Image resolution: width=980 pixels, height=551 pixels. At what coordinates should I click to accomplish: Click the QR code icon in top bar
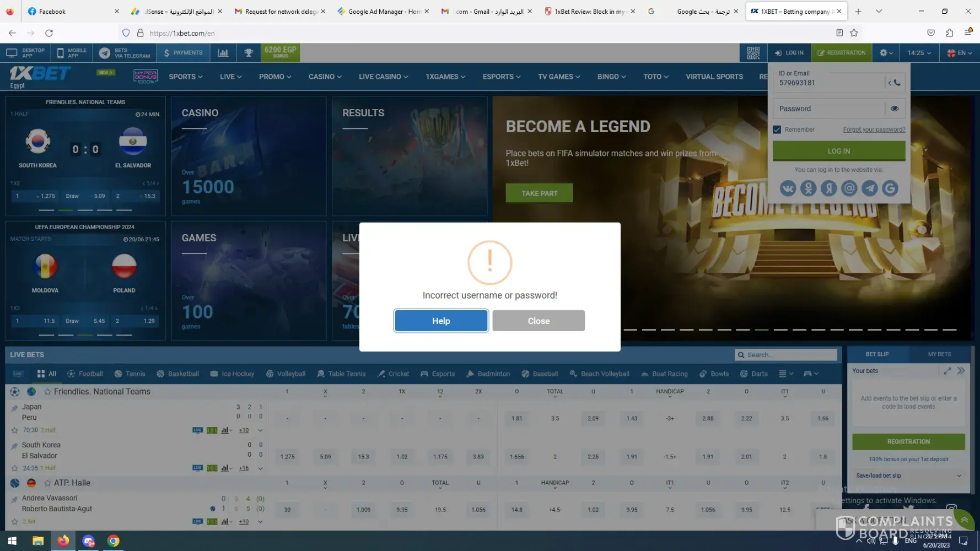tap(753, 53)
